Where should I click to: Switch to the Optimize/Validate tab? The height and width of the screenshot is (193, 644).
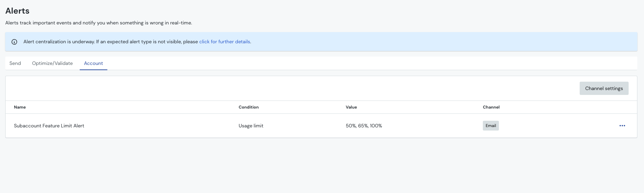(x=52, y=63)
